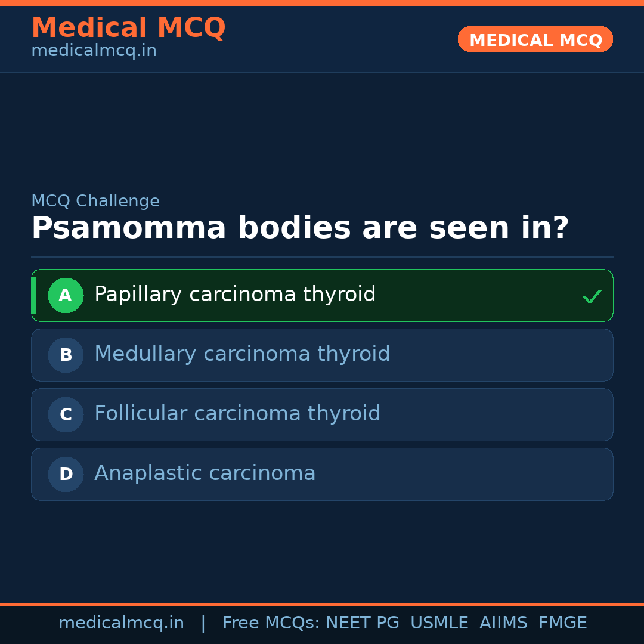Image resolution: width=644 pixels, height=644 pixels.
Task: Pick the Follicular carcinoma thyroid option
Action: [x=237, y=414]
